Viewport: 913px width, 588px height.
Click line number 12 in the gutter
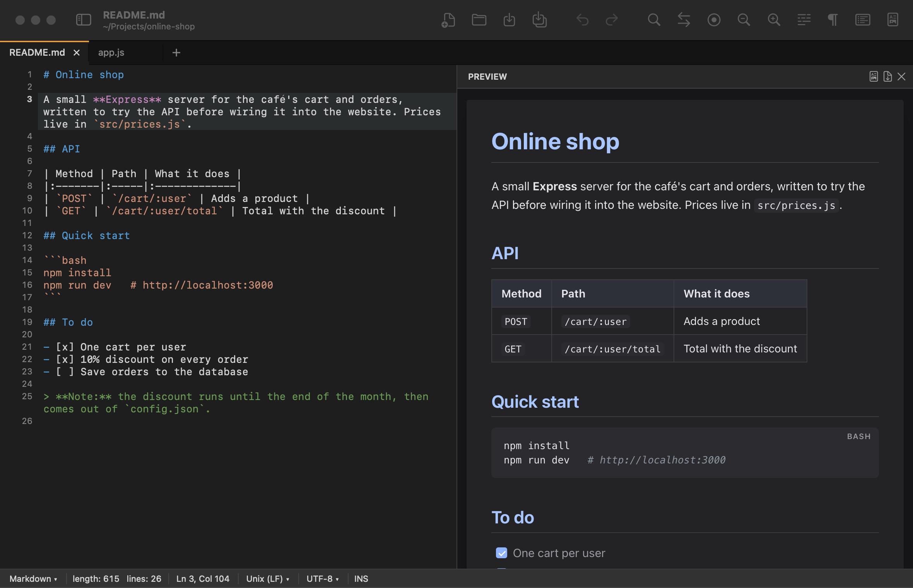[x=27, y=235]
